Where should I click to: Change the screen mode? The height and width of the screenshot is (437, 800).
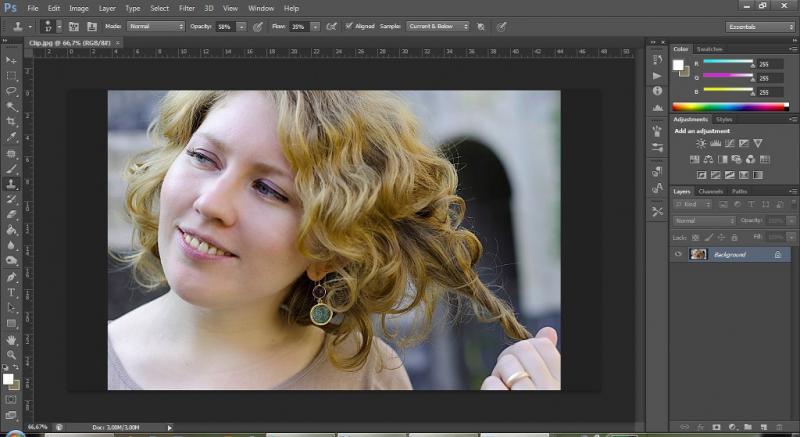pyautogui.click(x=11, y=416)
